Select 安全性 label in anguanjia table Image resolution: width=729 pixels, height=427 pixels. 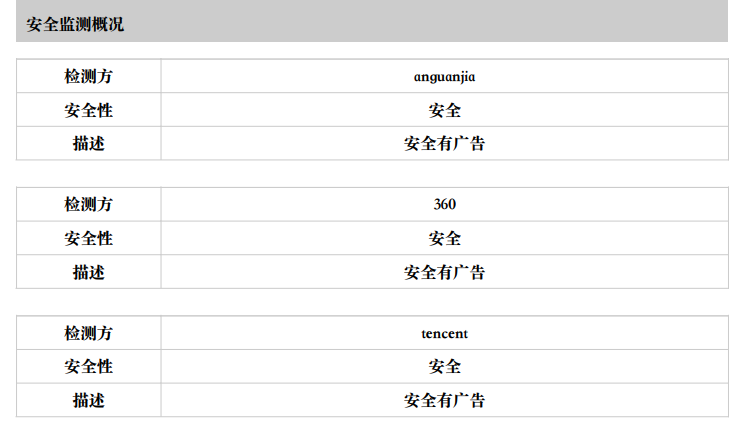point(88,110)
